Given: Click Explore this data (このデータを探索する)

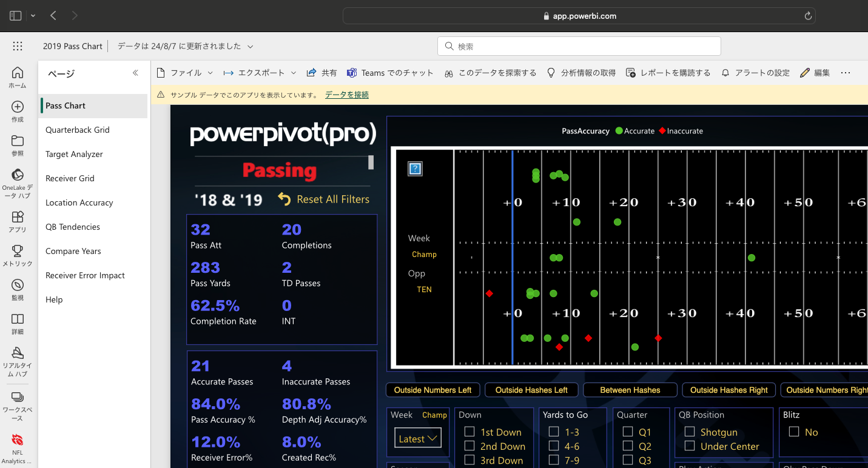Looking at the screenshot, I should point(490,73).
